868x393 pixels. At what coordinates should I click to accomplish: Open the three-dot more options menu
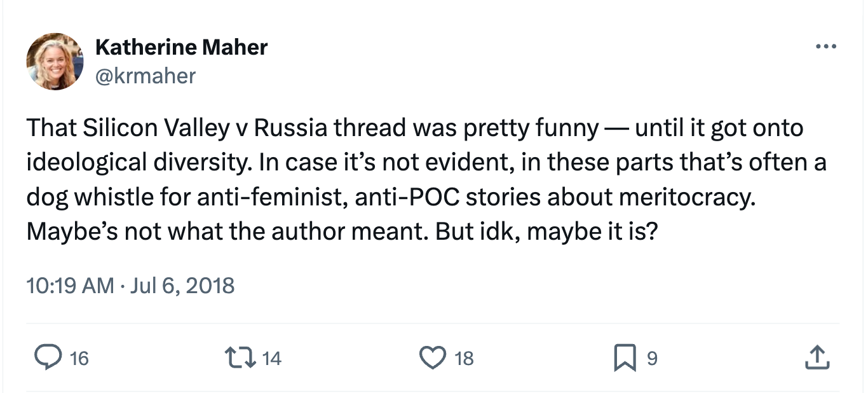(x=825, y=46)
